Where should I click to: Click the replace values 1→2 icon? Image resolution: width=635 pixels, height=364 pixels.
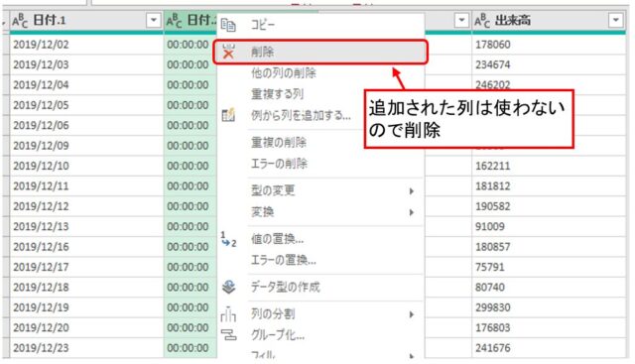(228, 239)
